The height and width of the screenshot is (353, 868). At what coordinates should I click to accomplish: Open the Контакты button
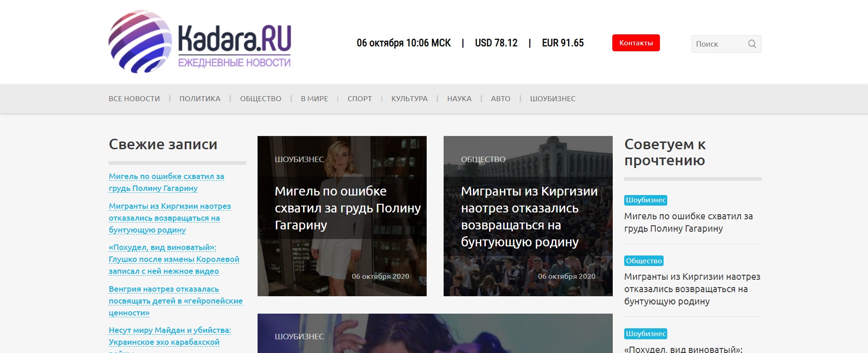click(636, 43)
